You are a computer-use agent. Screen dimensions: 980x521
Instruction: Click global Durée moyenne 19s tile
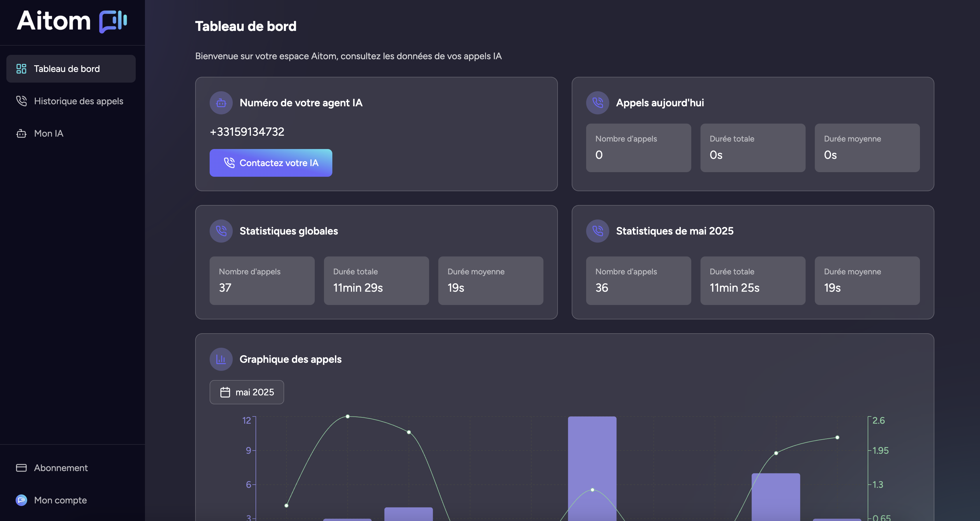point(491,280)
